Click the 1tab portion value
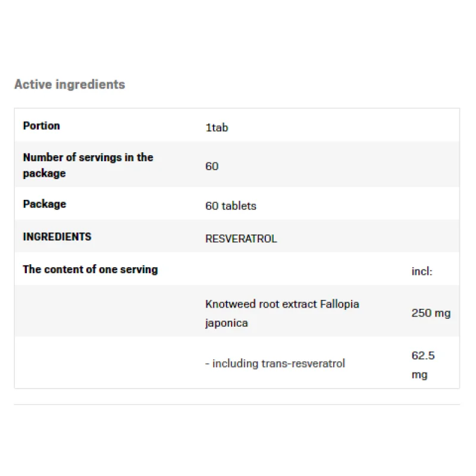476x476 pixels. pos(217,127)
